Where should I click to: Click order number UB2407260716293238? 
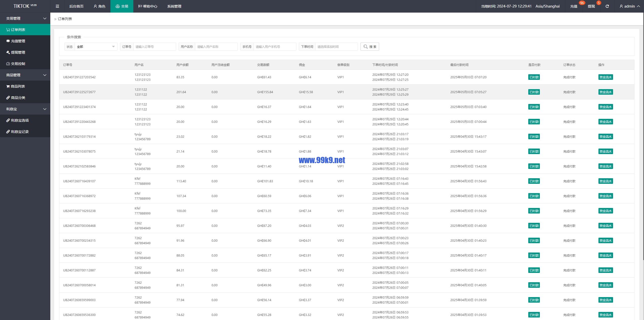79,211
